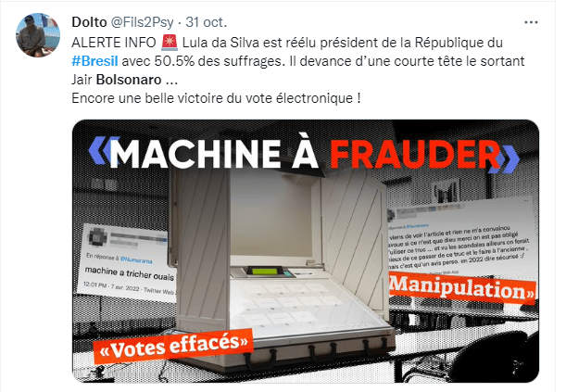
Task: Click the 'machine a tricher ouais' reply text
Action: coord(130,273)
